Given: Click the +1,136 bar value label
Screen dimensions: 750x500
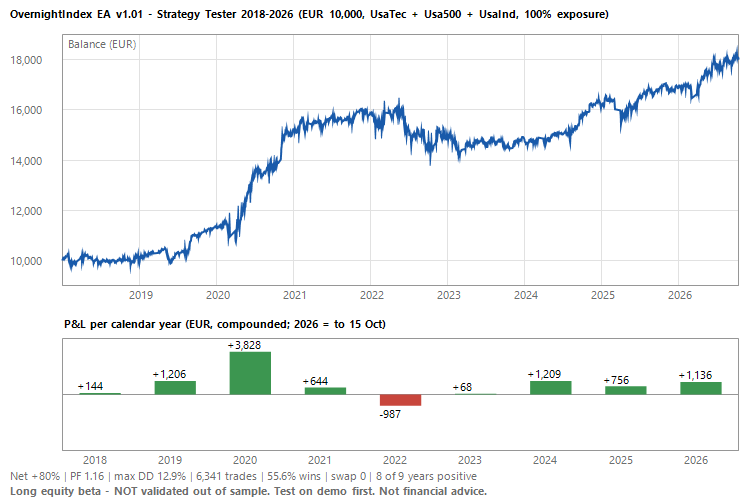Looking at the screenshot, I should tap(695, 375).
